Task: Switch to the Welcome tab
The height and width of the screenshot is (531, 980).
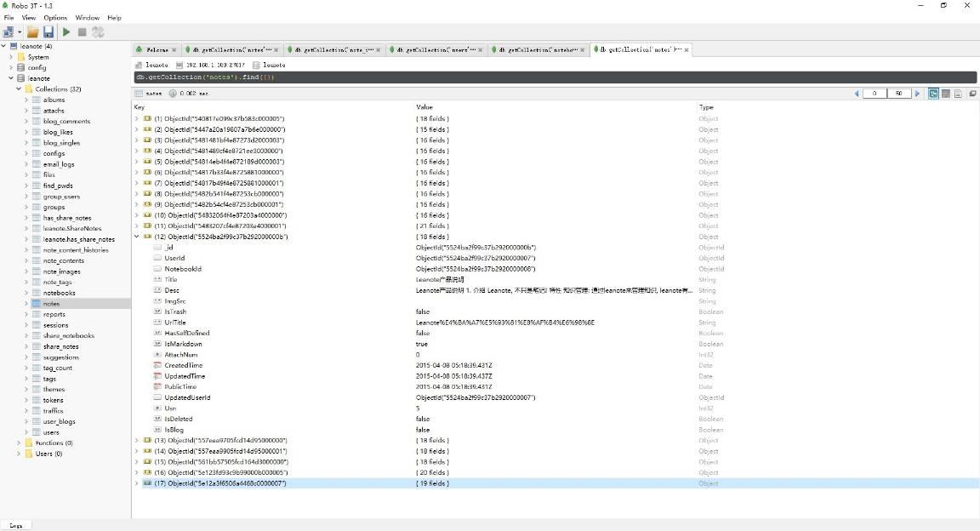Action: (x=157, y=49)
